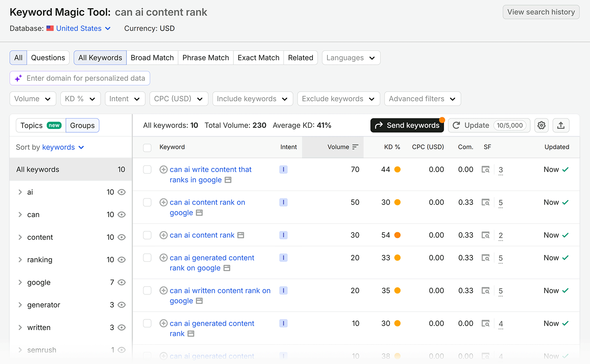Screen dimensions: 590x364
Task: Check 'can ai write content that ranks in google' row
Action: (147, 169)
